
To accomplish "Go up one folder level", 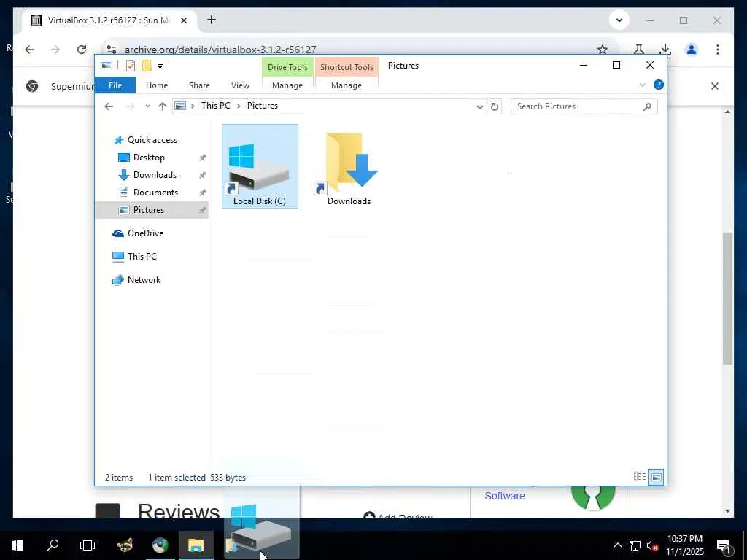I will click(163, 106).
